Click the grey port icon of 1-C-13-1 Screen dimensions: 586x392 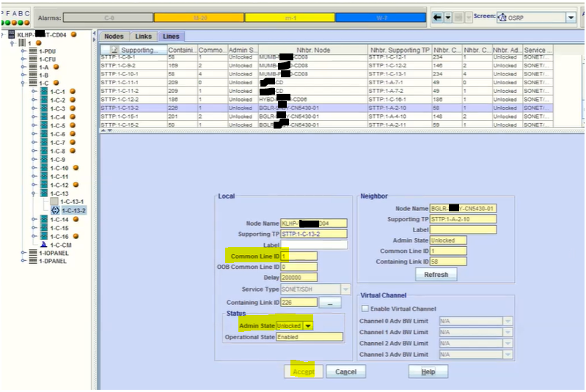pyautogui.click(x=54, y=201)
